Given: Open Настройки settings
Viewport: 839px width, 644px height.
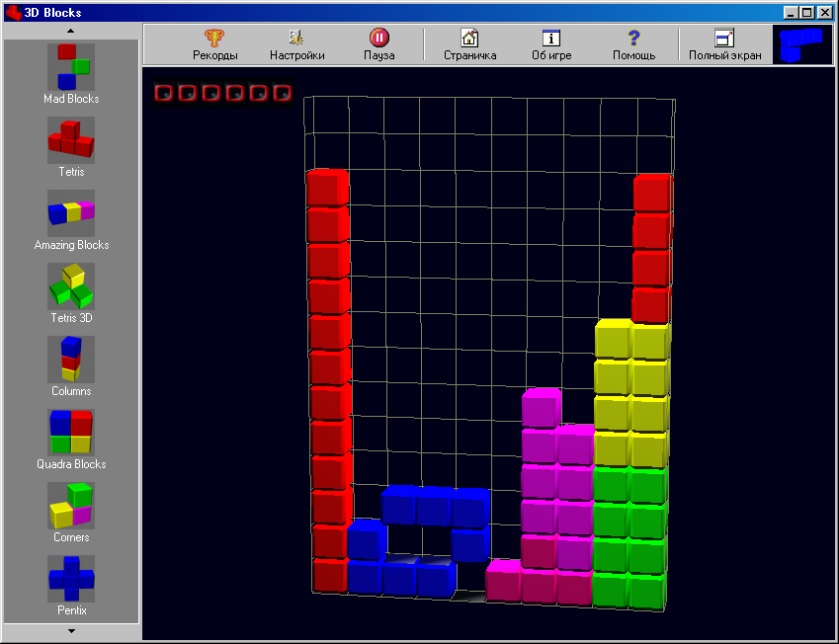Looking at the screenshot, I should click(297, 44).
